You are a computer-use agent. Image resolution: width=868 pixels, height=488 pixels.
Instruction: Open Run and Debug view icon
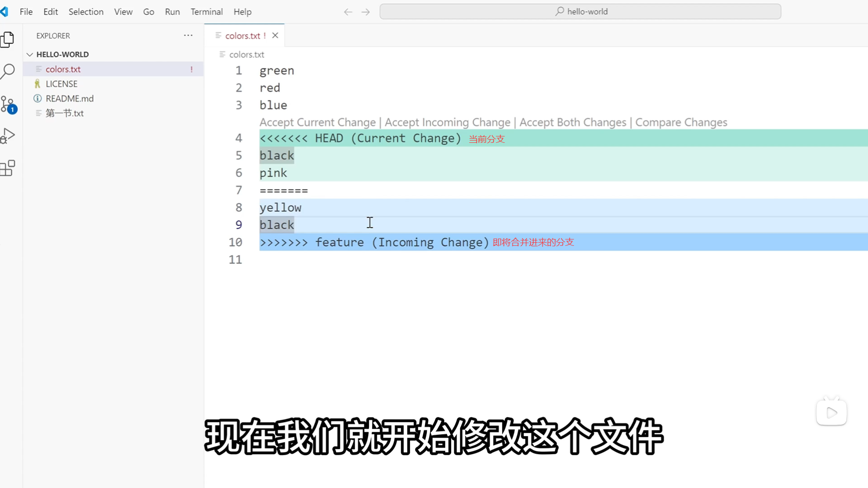click(x=8, y=136)
